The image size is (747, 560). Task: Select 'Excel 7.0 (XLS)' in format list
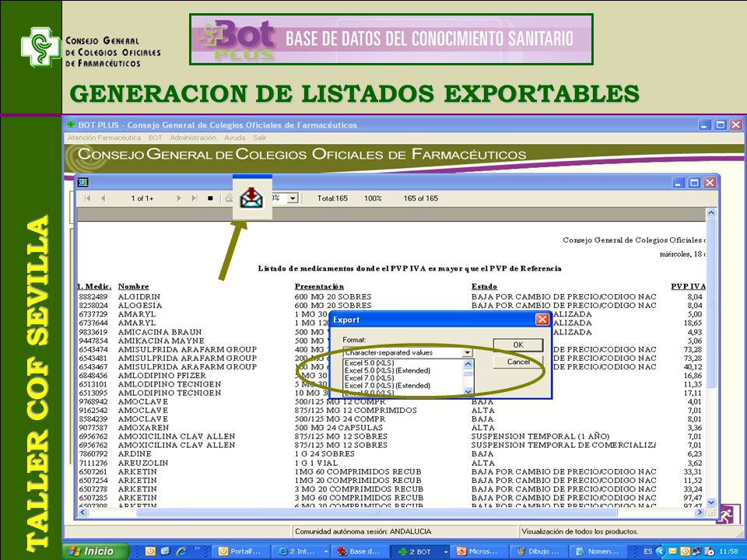369,378
